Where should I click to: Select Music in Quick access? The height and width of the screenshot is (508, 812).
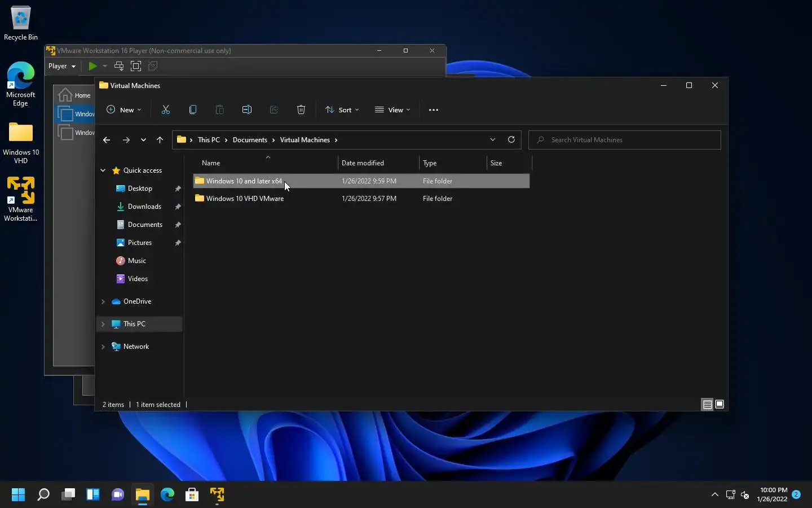[x=137, y=261]
